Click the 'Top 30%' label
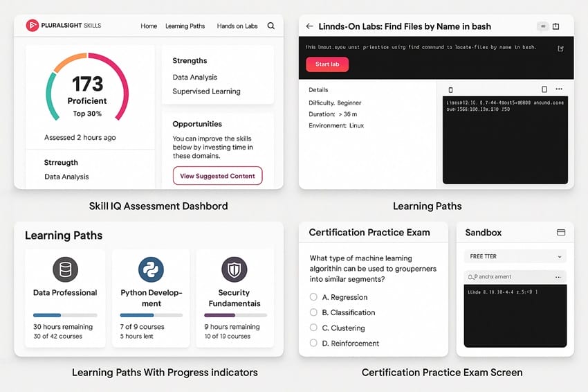The image size is (588, 392). point(87,114)
